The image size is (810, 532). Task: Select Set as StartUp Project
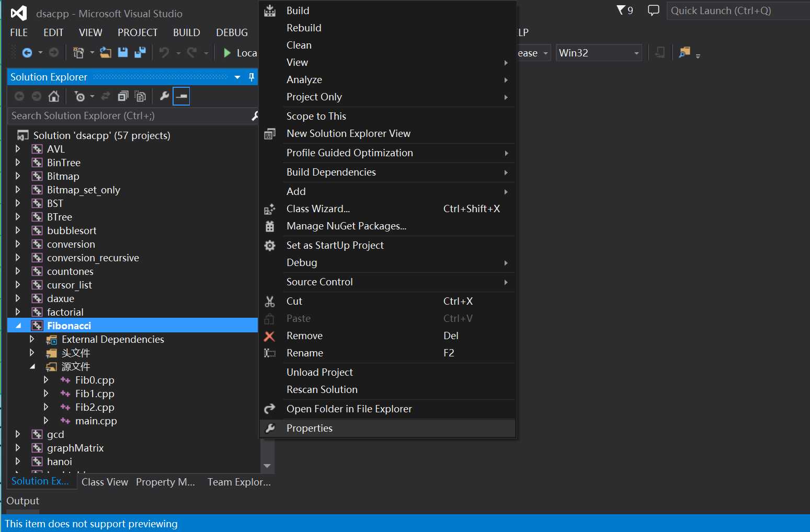click(x=387, y=245)
